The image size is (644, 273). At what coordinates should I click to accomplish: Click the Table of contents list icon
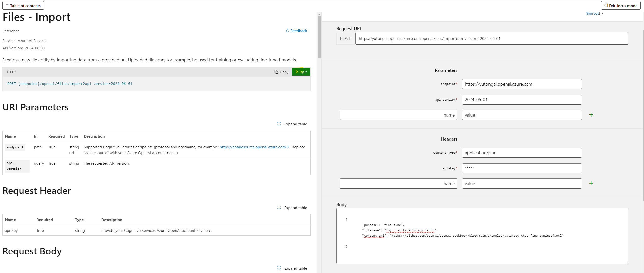click(x=7, y=5)
